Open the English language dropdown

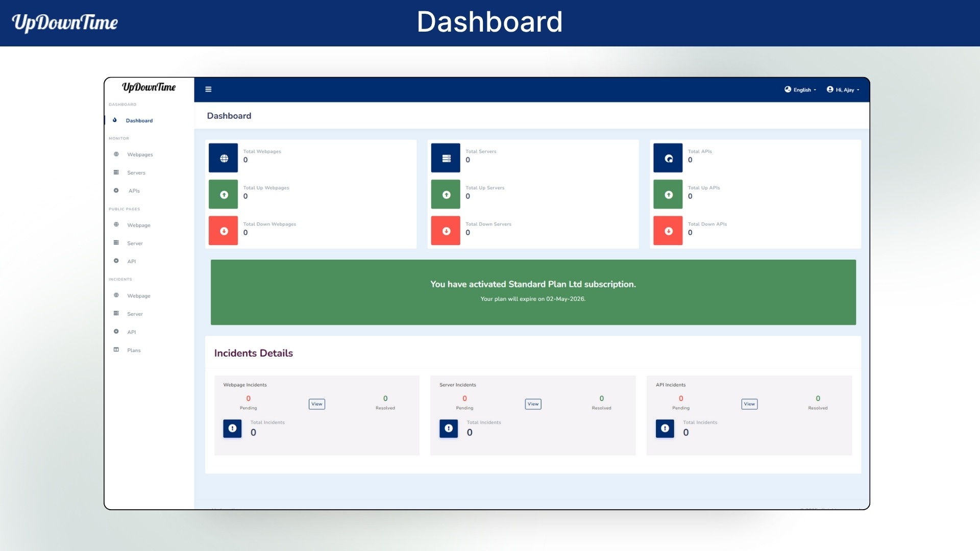pyautogui.click(x=800, y=90)
